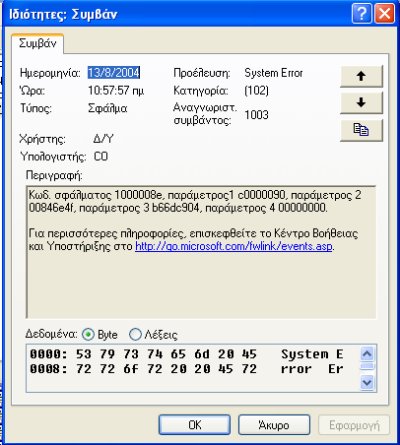This screenshot has height=445, width=400.
Task: Click the category value (102)
Action: tap(256, 90)
